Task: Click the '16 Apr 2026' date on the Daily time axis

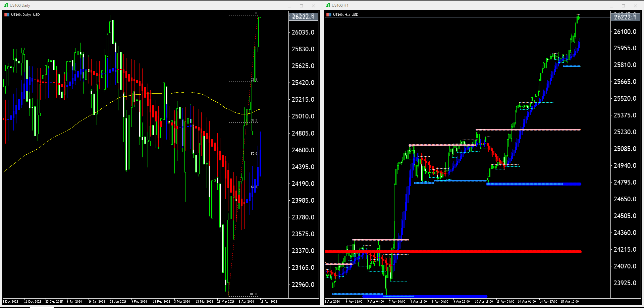Action: click(x=269, y=302)
